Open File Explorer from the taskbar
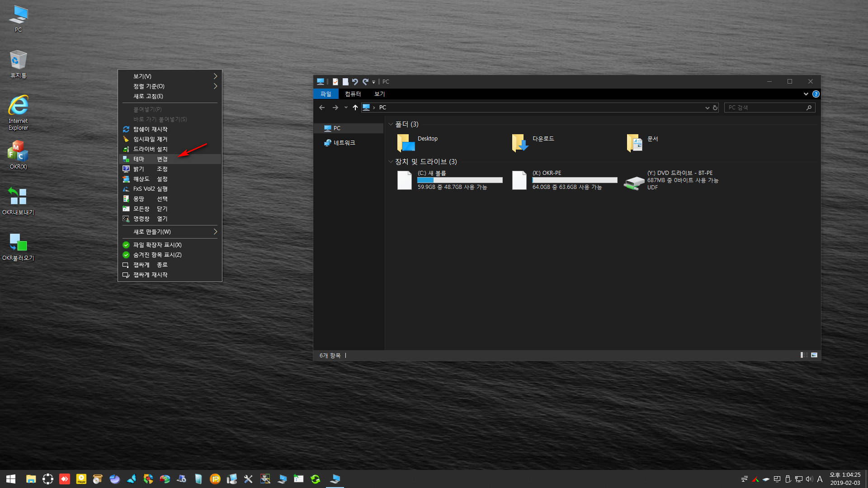Screen dimensions: 868x488 [x=31, y=479]
